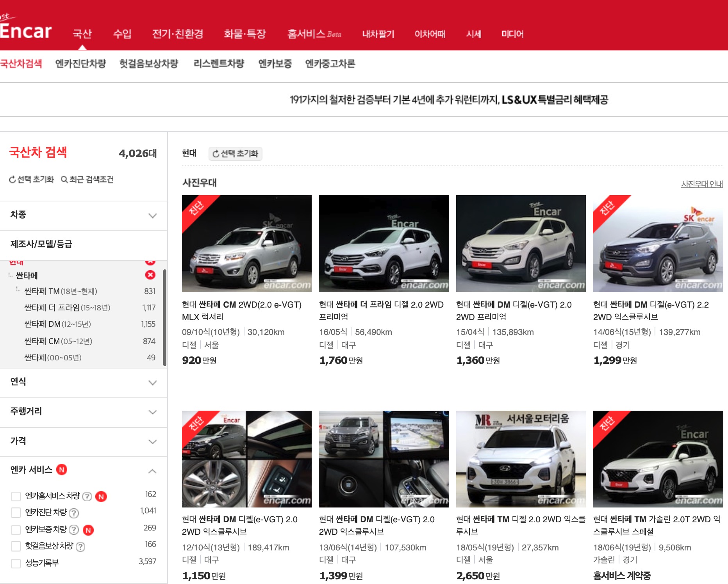The height and width of the screenshot is (584, 728).
Task: Click the LS&UX 특별금리 banner
Action: point(449,100)
